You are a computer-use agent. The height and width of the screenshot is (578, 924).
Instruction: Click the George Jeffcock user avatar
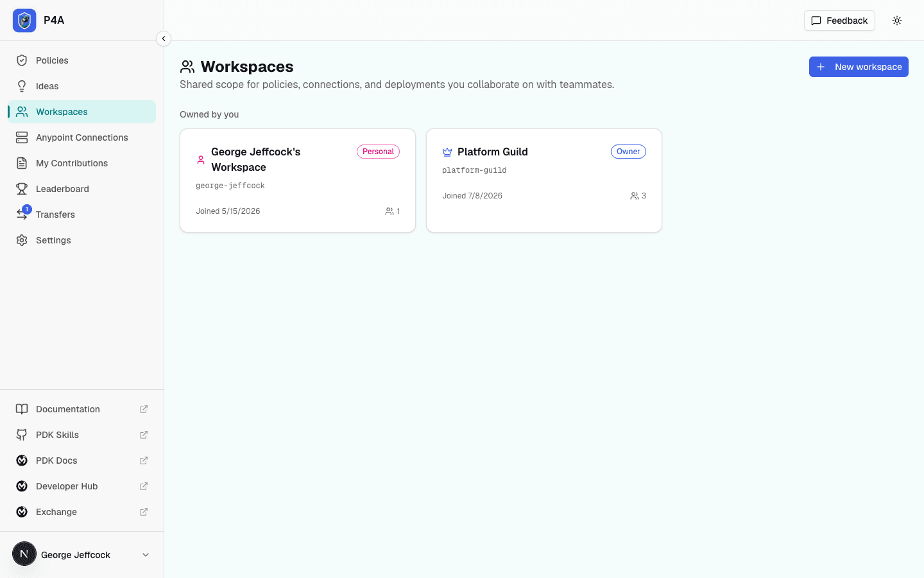click(24, 554)
